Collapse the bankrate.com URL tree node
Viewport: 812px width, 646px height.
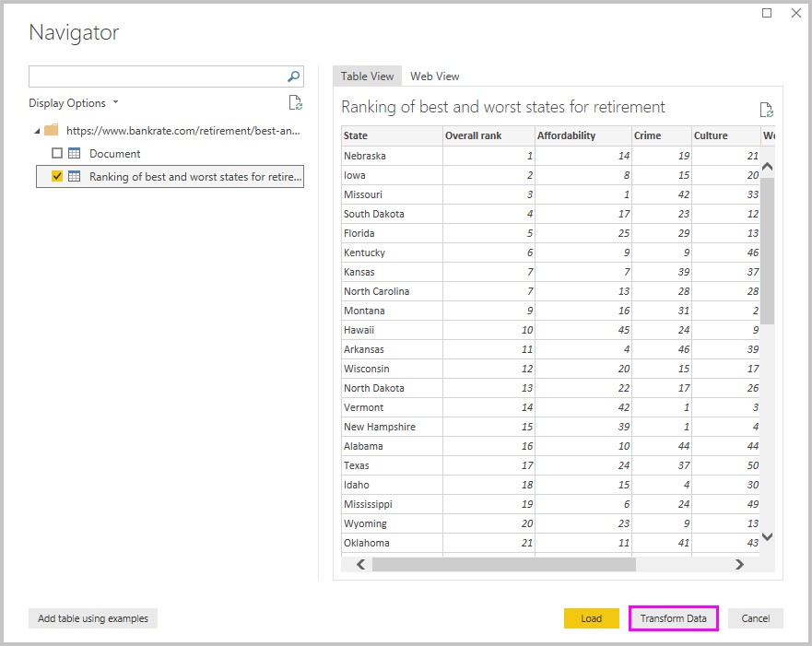click(x=37, y=131)
